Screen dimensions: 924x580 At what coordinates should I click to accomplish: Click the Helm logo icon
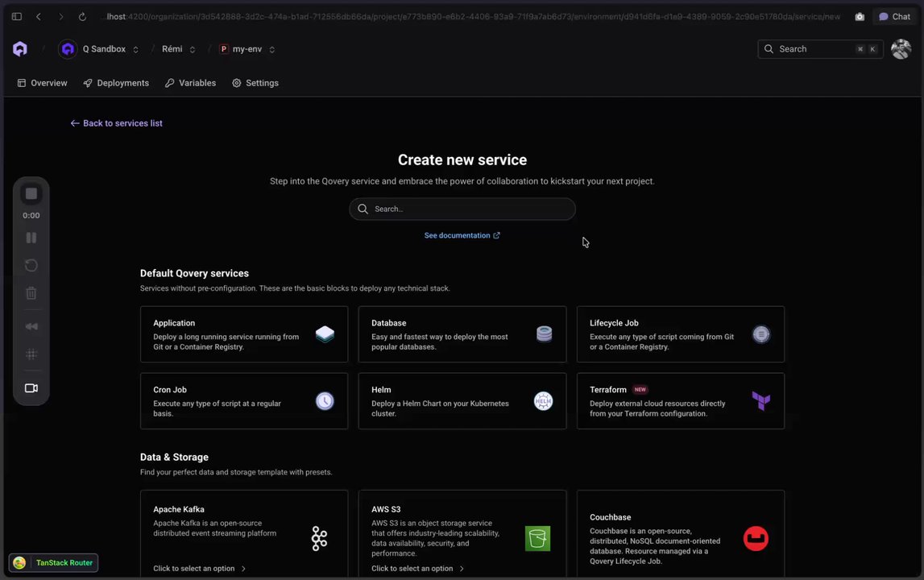[543, 401]
